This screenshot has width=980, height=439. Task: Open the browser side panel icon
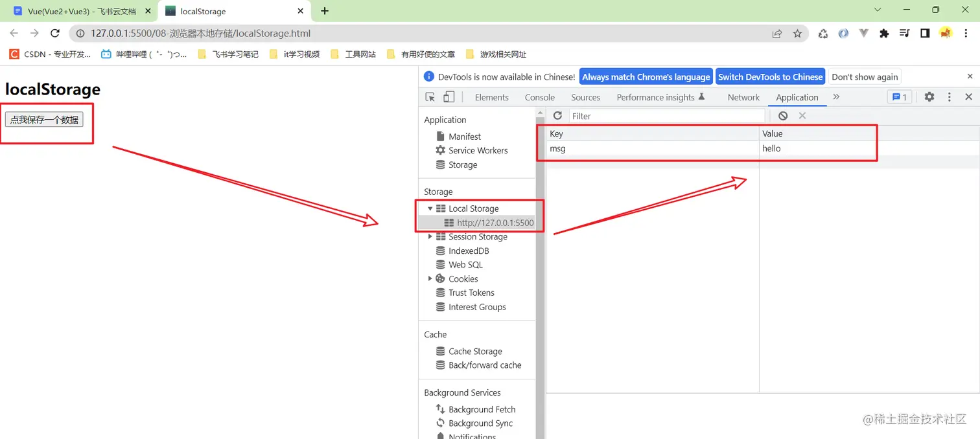925,34
